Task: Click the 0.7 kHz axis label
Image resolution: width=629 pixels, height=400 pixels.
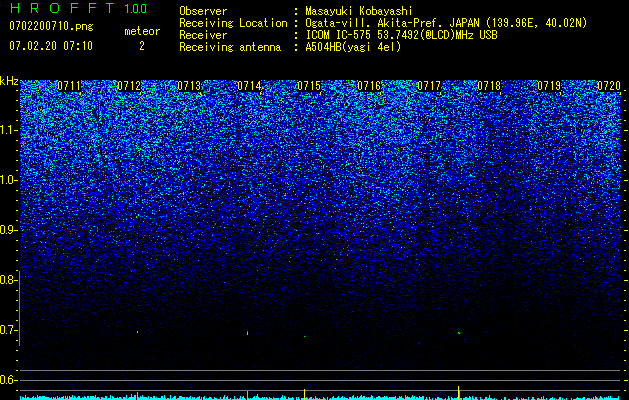Action: [8, 330]
